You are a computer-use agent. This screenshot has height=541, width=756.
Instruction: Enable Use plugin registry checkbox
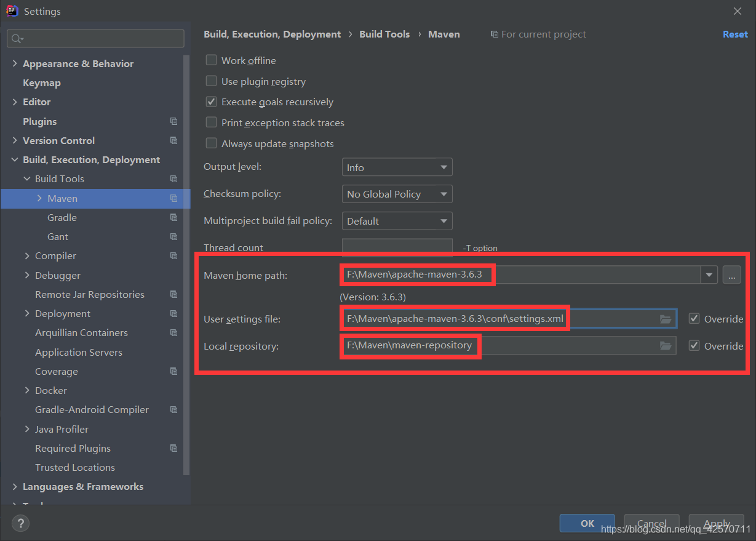(x=211, y=81)
